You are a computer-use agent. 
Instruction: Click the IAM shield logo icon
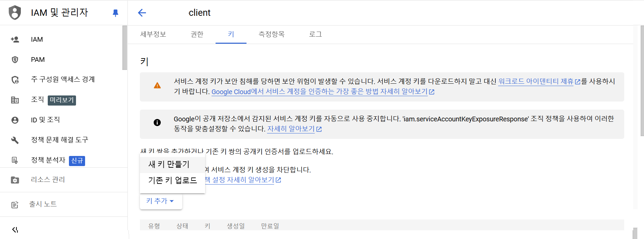click(15, 13)
